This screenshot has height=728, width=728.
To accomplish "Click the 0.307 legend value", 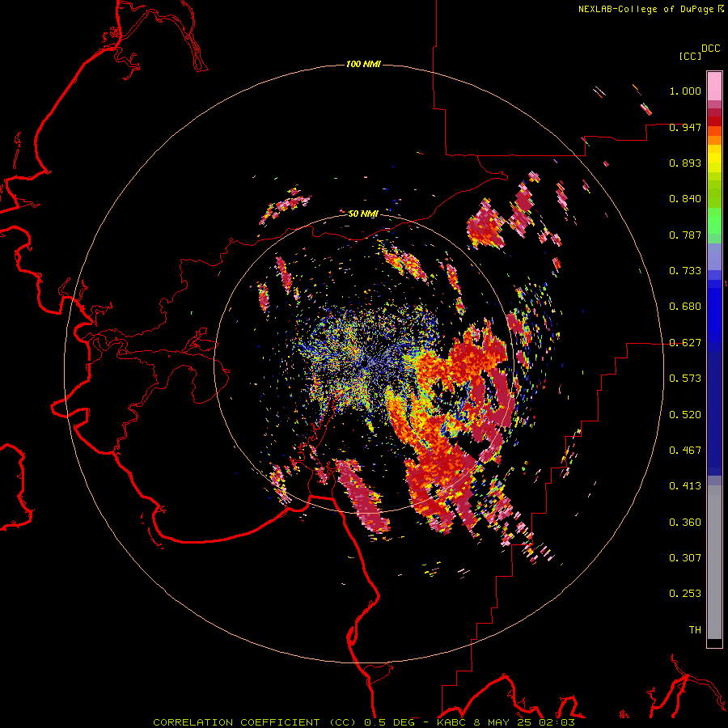I will click(x=685, y=557).
